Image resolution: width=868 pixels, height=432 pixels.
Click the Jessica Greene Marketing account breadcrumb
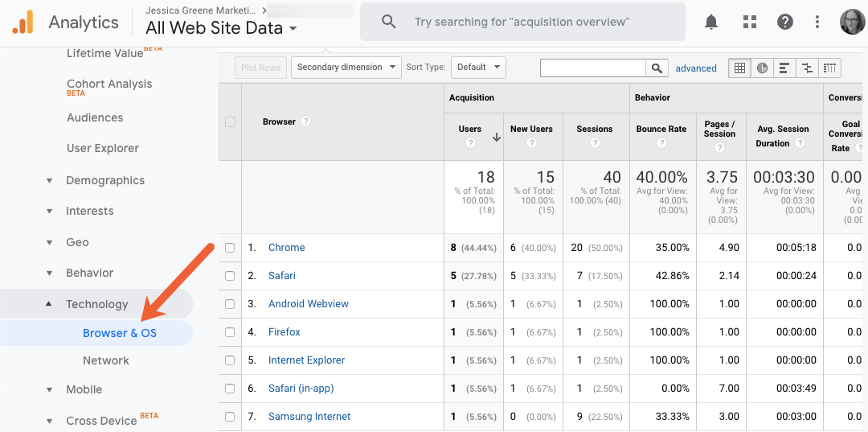pyautogui.click(x=202, y=10)
